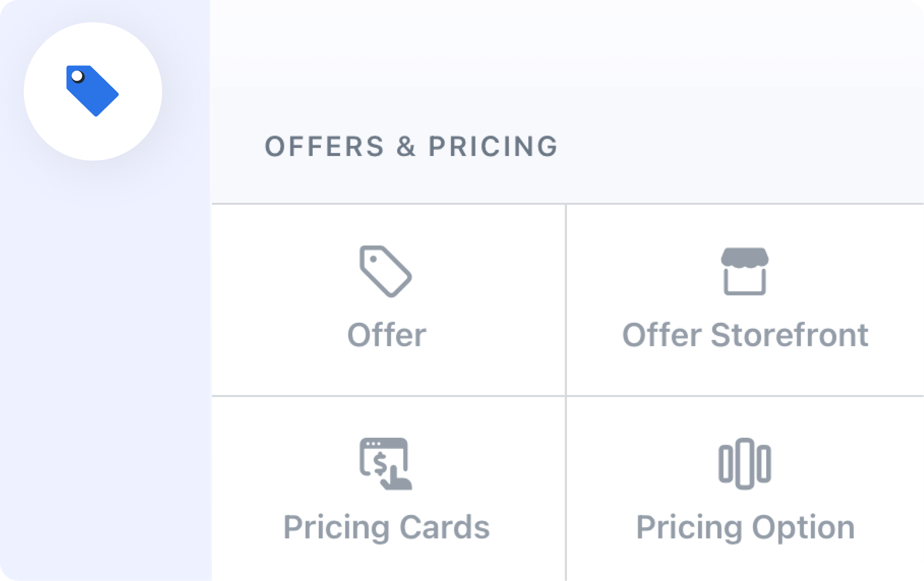Click the awning of the storefront icon
924x581 pixels.
pos(745,257)
